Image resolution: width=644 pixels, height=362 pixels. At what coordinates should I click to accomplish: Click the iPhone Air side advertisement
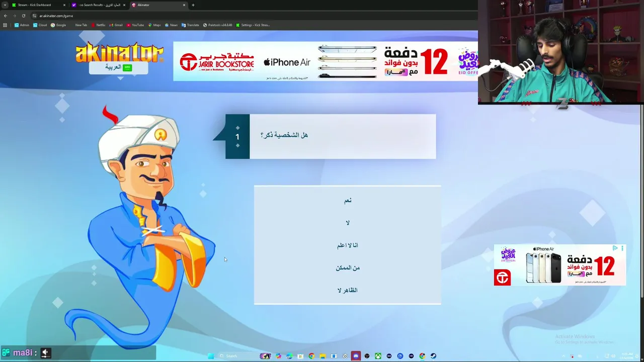tap(560, 265)
